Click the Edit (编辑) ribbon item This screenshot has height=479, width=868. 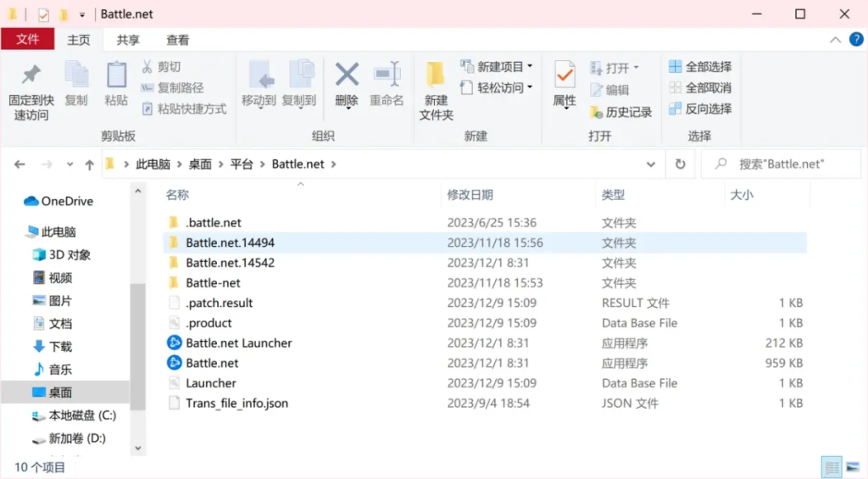coord(609,90)
